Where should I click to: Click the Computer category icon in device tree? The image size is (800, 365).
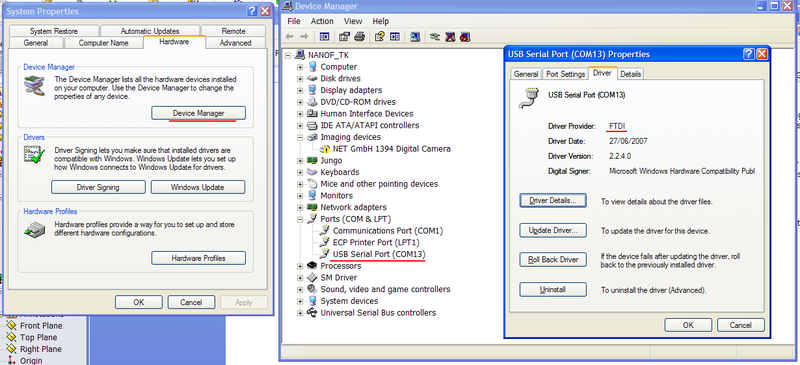312,67
